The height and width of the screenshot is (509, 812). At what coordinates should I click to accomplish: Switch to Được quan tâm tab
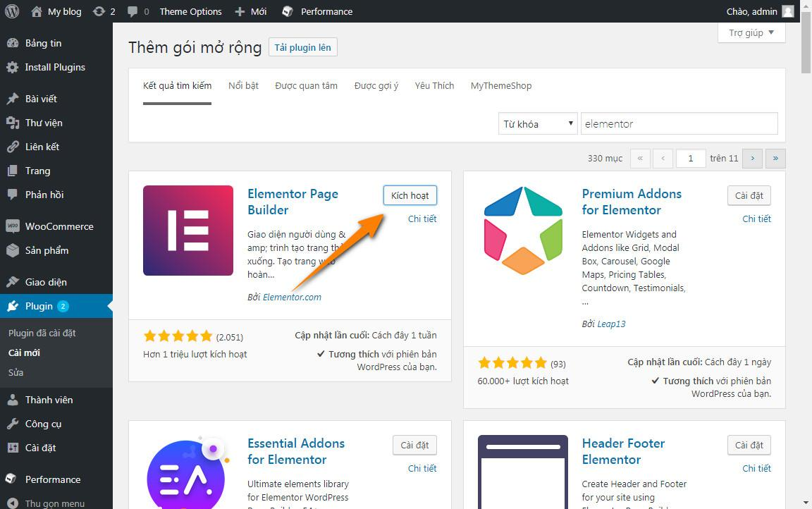(306, 86)
